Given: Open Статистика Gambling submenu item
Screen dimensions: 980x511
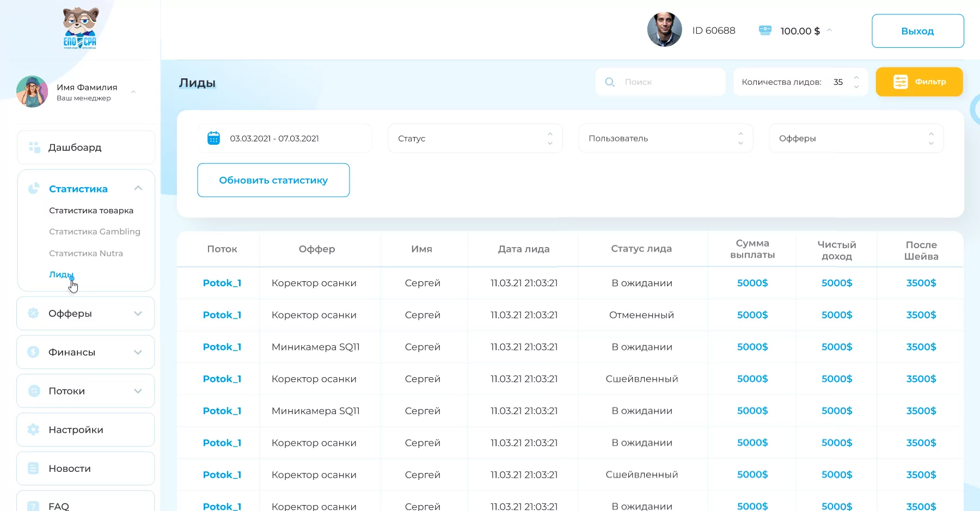Looking at the screenshot, I should [x=95, y=231].
